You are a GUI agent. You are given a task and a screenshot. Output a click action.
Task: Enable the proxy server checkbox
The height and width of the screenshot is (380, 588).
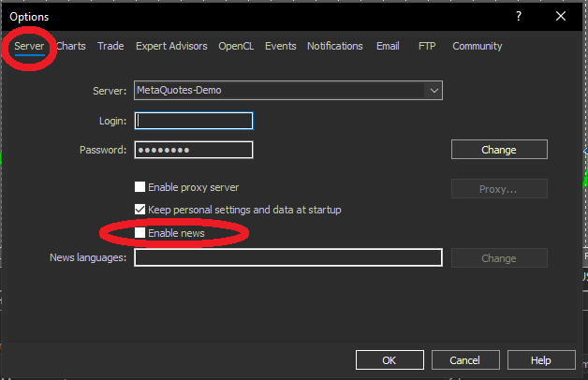(x=140, y=187)
